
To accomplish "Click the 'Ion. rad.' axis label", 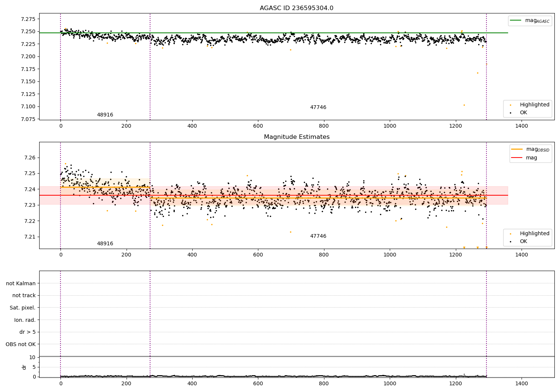I will tap(25, 320).
